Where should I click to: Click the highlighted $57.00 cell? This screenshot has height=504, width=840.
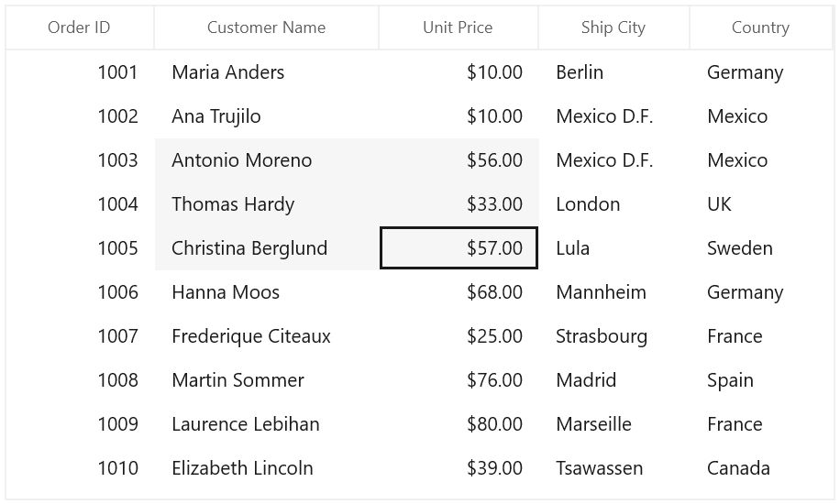tap(459, 248)
